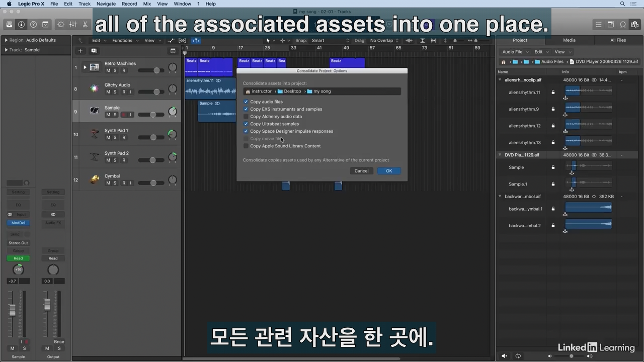644x362 pixels.
Task: Toggle Smart Controls button
Action: click(x=61, y=24)
